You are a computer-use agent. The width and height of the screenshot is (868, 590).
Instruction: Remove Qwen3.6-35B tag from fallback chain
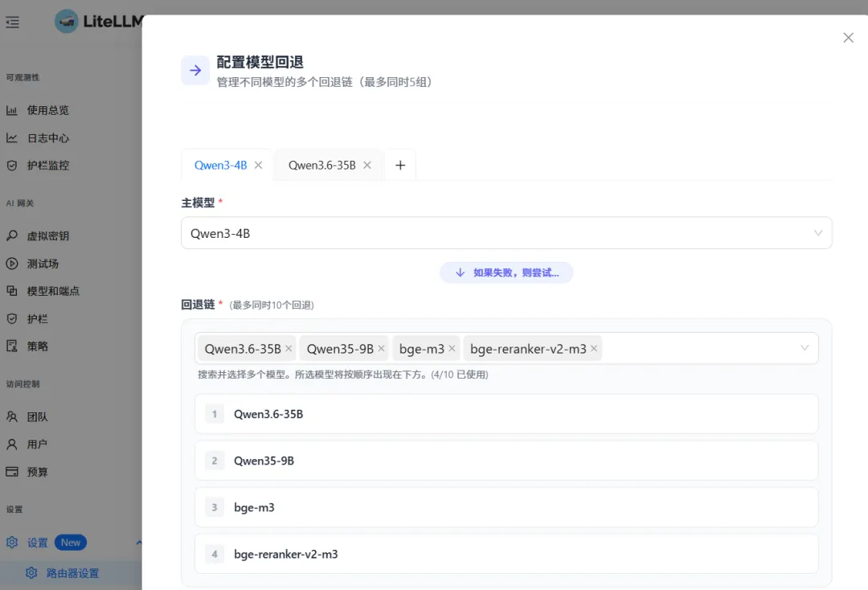(289, 348)
